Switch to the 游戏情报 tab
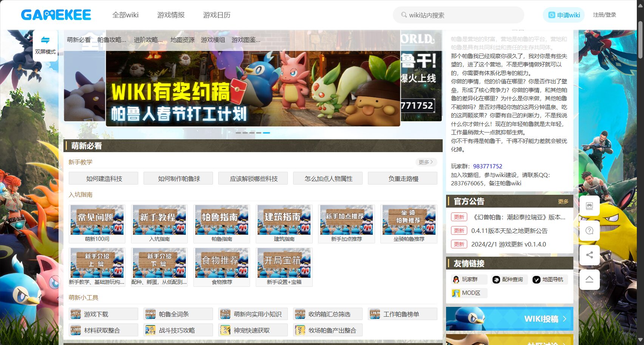Image resolution: width=644 pixels, height=345 pixels. pos(171,15)
